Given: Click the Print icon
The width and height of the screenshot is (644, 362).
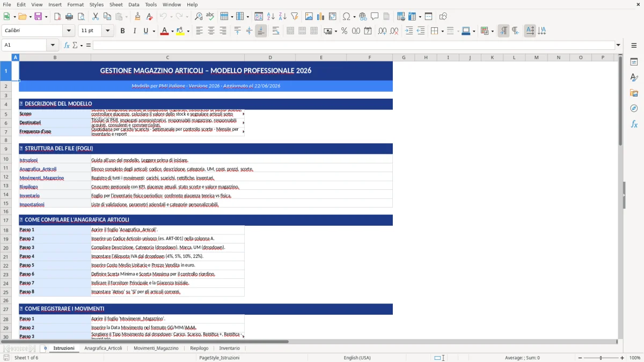Looking at the screenshot, I should (x=69, y=17).
